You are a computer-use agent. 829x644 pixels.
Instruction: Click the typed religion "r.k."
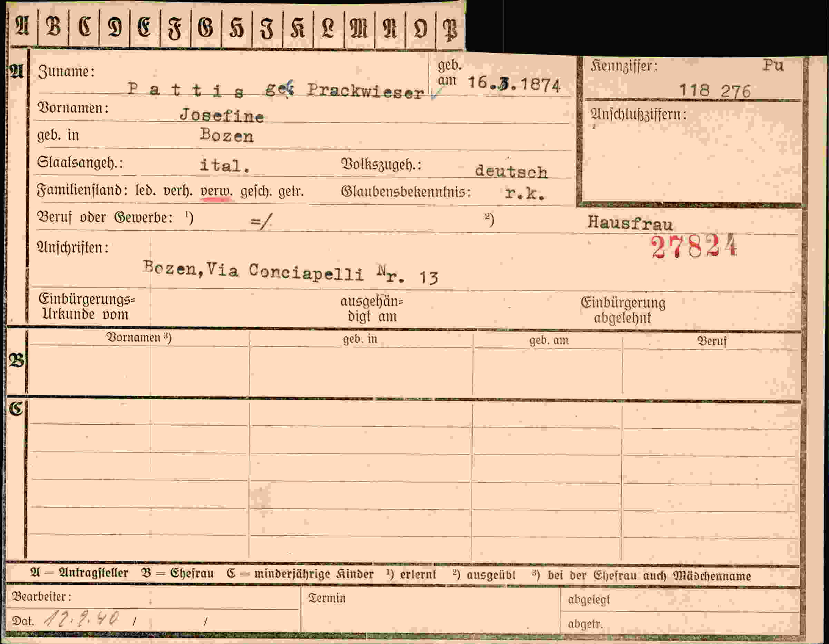pyautogui.click(x=525, y=194)
